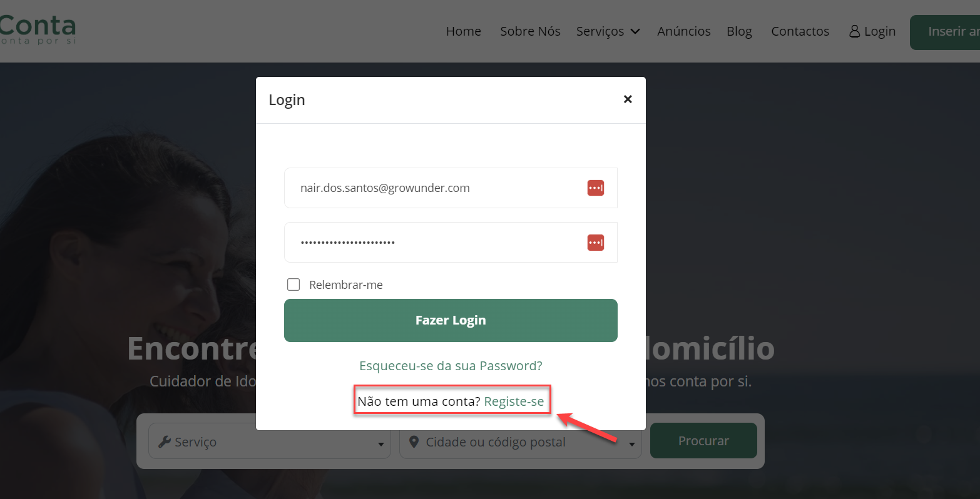Open the Cidade ou código postal dropdown arrow
Viewport: 980px width, 499px height.
pos(631,444)
